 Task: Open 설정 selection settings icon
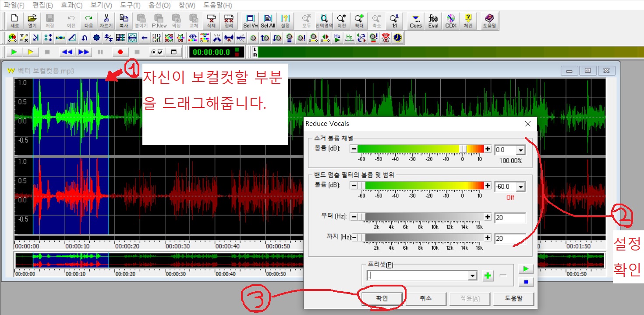pyautogui.click(x=285, y=20)
